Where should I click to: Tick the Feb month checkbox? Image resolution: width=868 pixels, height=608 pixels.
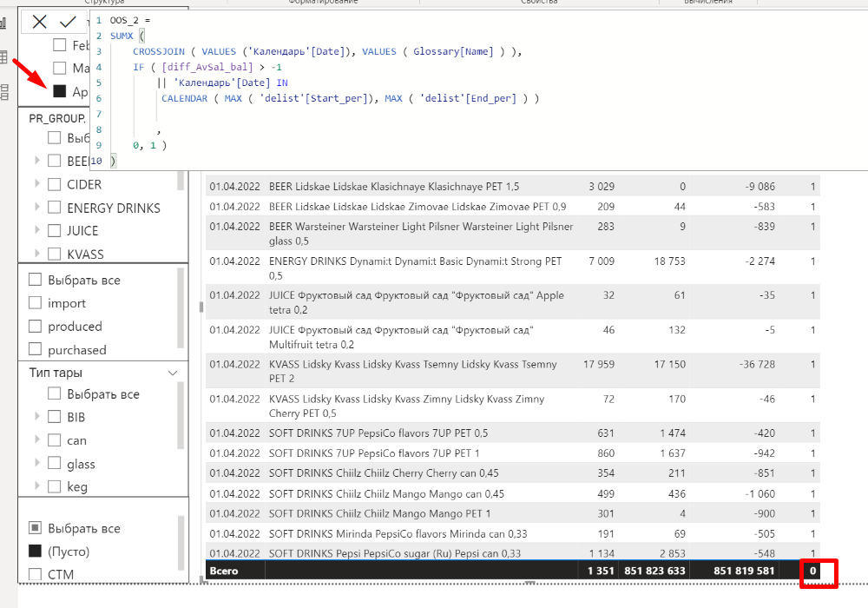(x=60, y=45)
